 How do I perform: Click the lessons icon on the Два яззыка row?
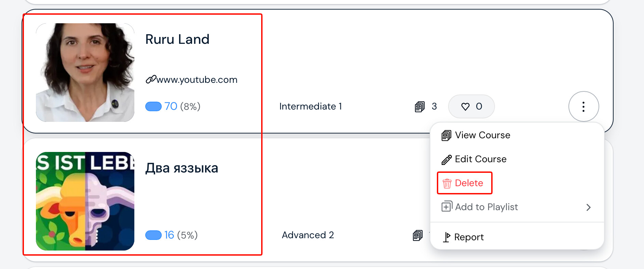coord(418,235)
